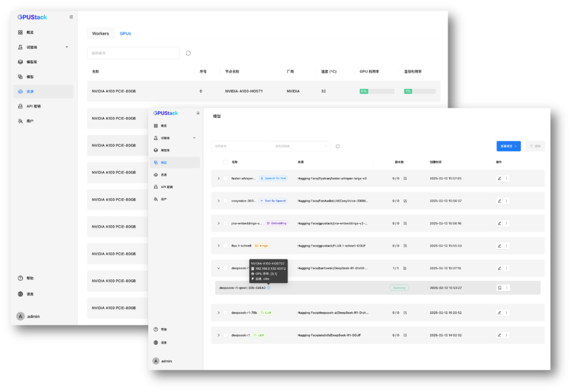Screen dimensions: 572x392
Task: Click the 0% GPU utilization bar
Action: (377, 91)
